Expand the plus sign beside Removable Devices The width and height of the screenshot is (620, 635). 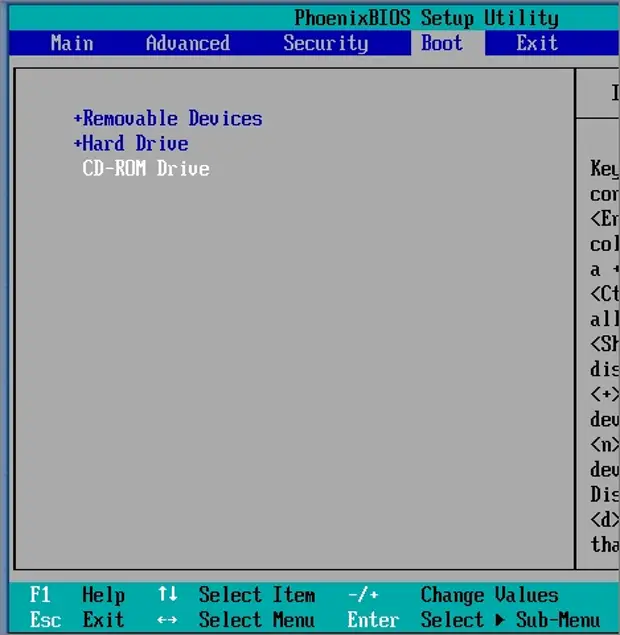click(77, 119)
